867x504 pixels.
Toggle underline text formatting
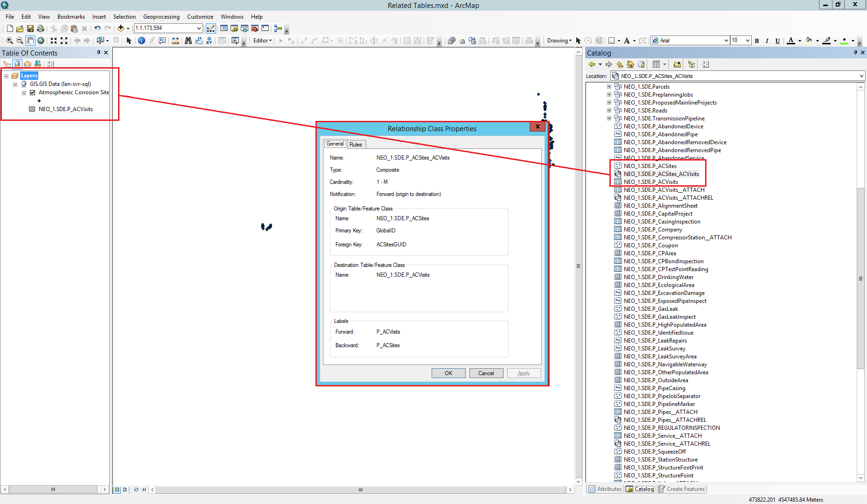point(777,41)
